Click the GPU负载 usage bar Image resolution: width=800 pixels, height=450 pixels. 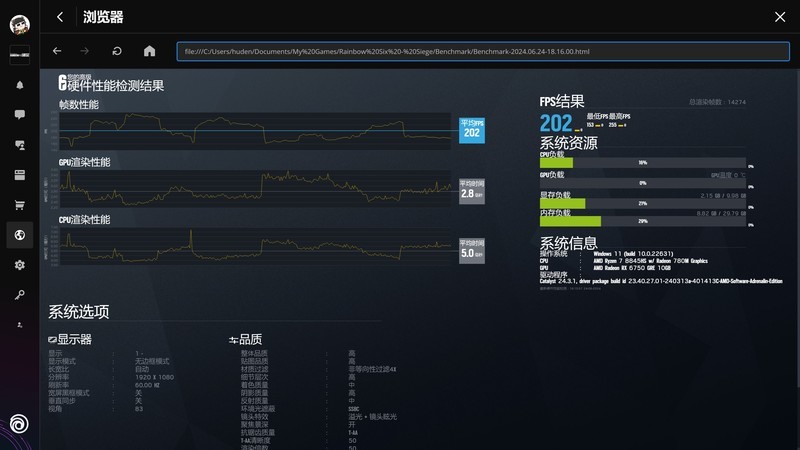[x=643, y=183]
